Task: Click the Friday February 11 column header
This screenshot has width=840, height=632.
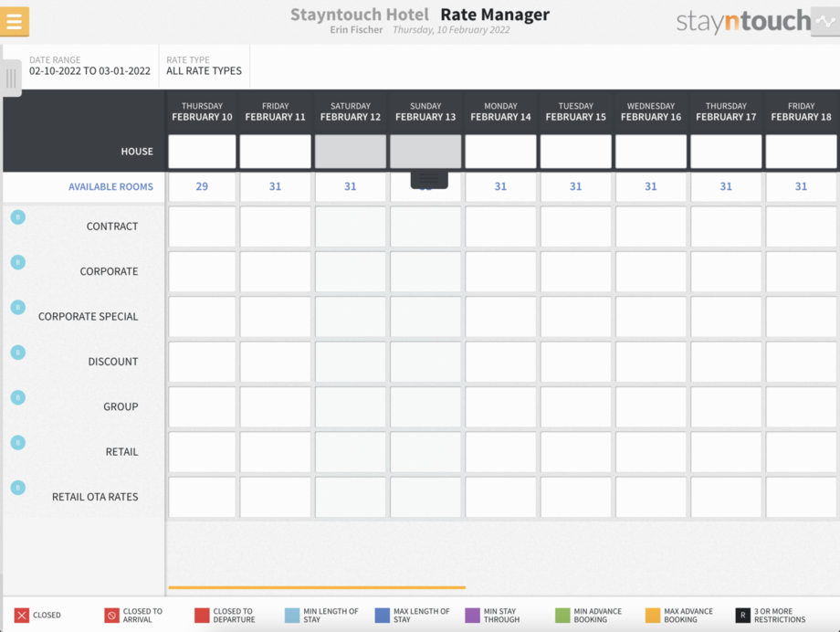Action: [x=276, y=111]
